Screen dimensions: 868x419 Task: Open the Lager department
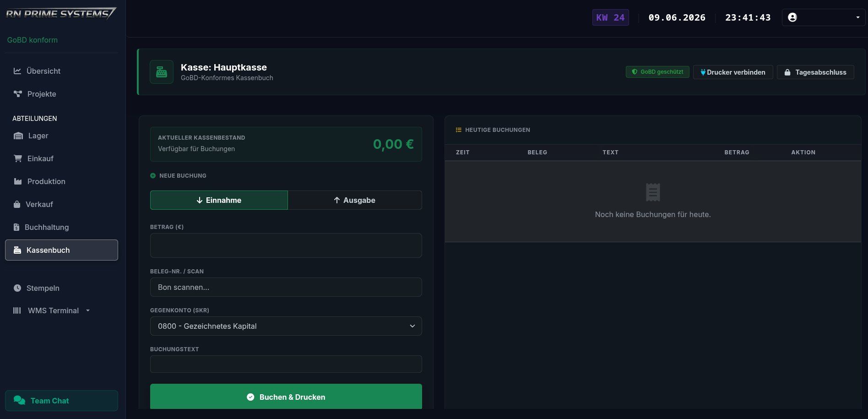coord(61,136)
